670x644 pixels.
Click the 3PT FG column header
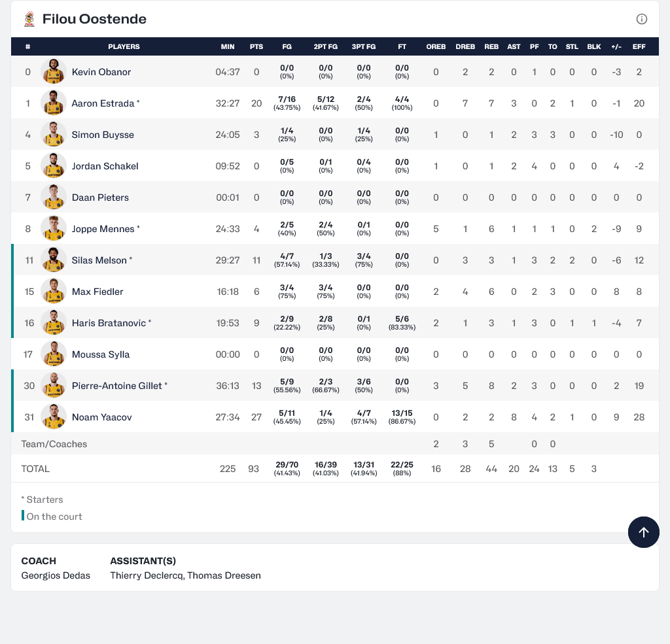pos(364,46)
